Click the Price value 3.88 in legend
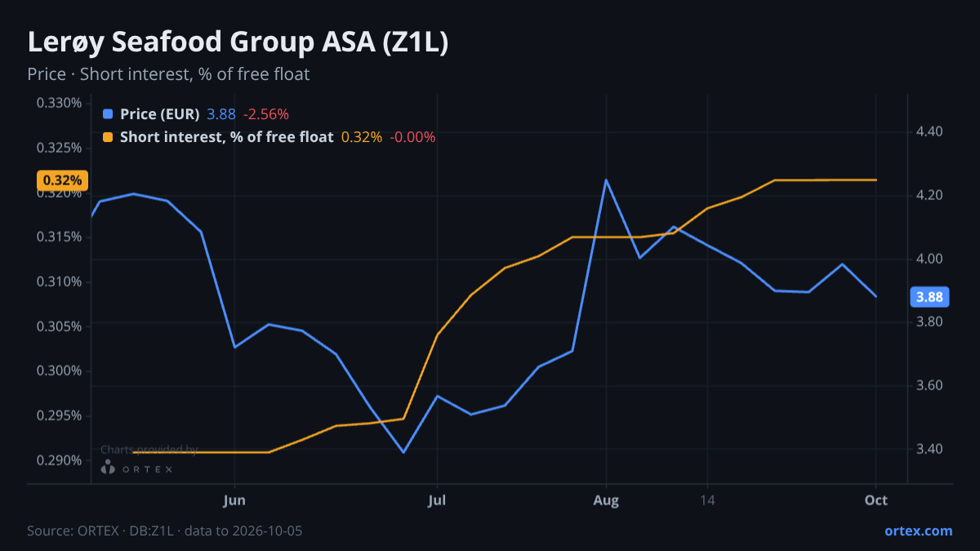This screenshot has width=980, height=551. click(220, 114)
